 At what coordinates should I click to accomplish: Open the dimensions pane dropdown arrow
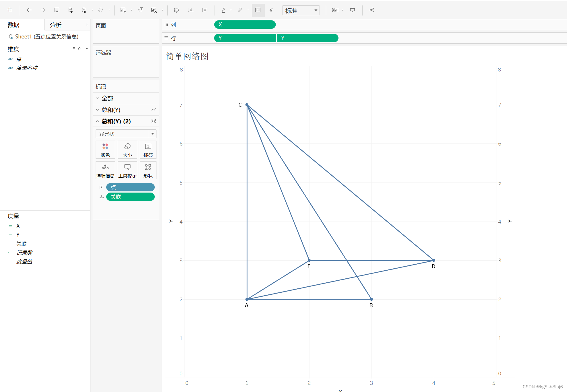(87, 49)
